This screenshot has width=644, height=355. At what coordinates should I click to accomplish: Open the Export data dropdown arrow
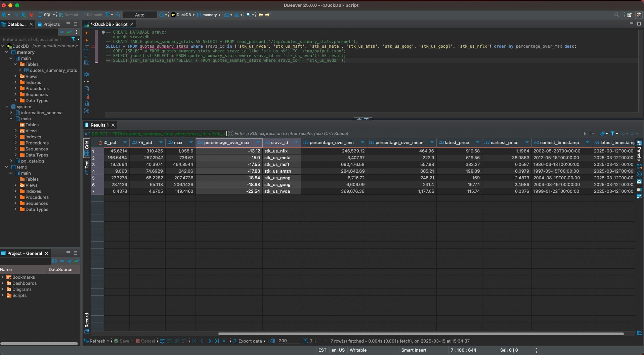pyautogui.click(x=264, y=341)
